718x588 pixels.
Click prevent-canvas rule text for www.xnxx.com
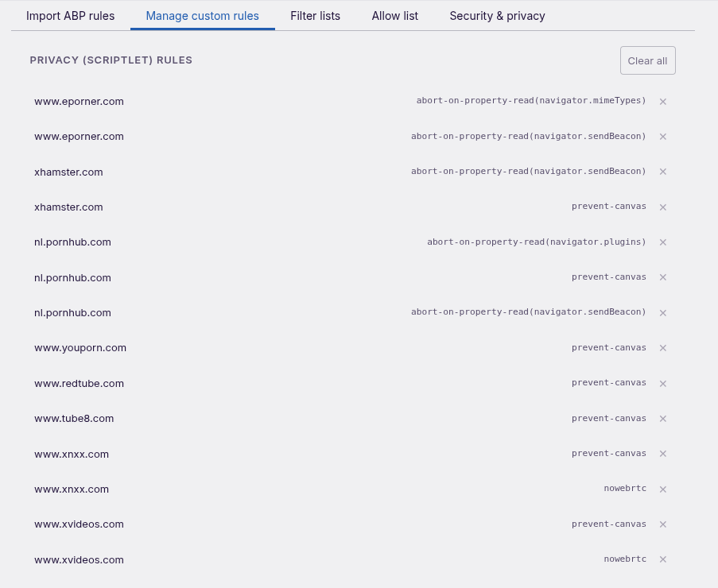tap(609, 454)
